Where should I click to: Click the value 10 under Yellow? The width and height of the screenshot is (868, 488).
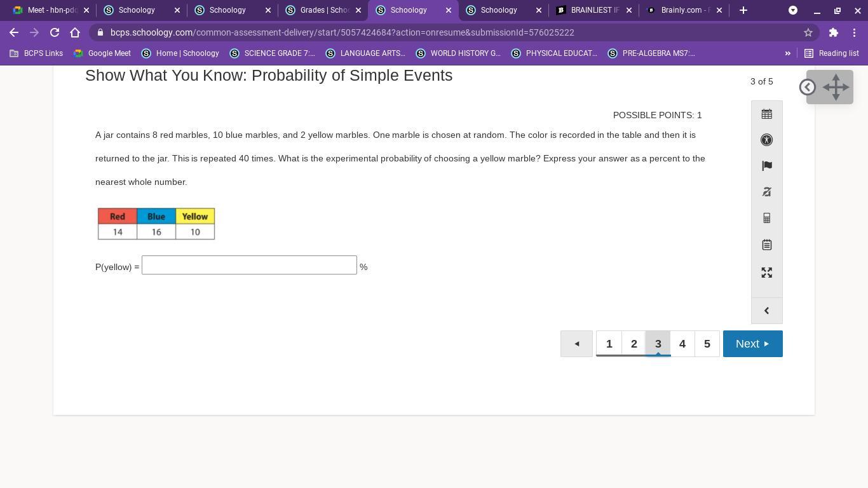click(x=195, y=232)
